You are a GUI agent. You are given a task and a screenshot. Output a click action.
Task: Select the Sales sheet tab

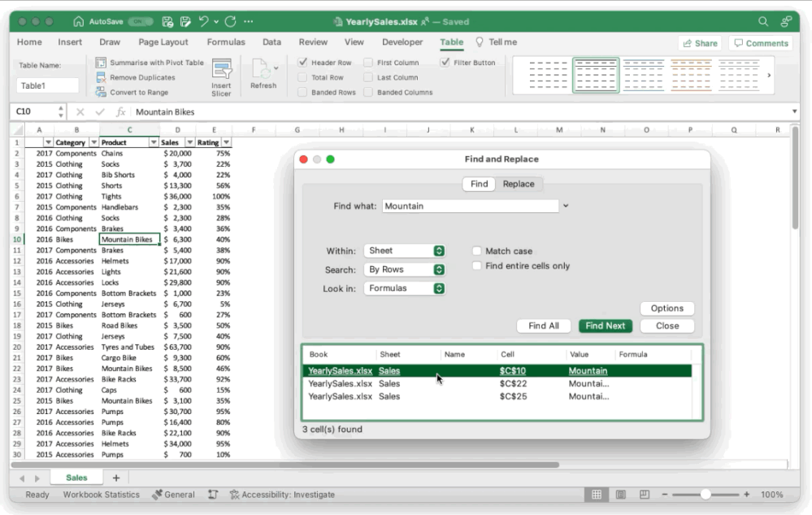(76, 478)
